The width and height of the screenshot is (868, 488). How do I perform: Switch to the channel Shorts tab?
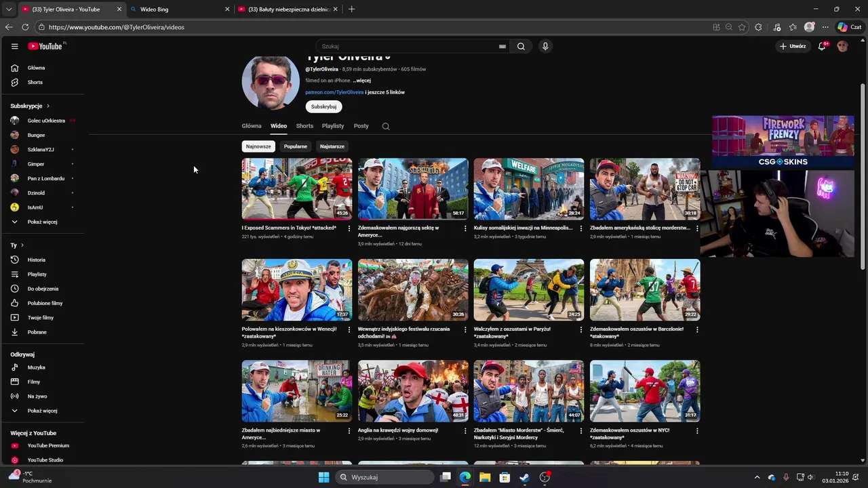(x=304, y=126)
